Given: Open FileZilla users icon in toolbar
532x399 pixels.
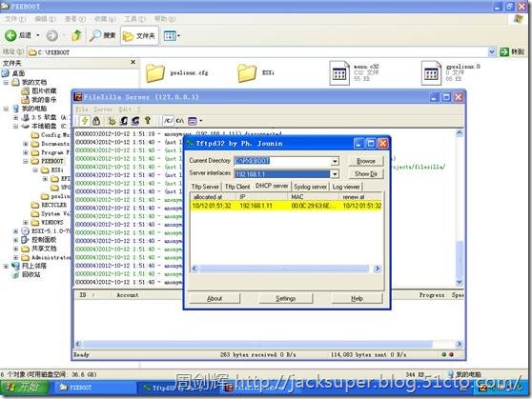Looking at the screenshot, I should point(124,121).
